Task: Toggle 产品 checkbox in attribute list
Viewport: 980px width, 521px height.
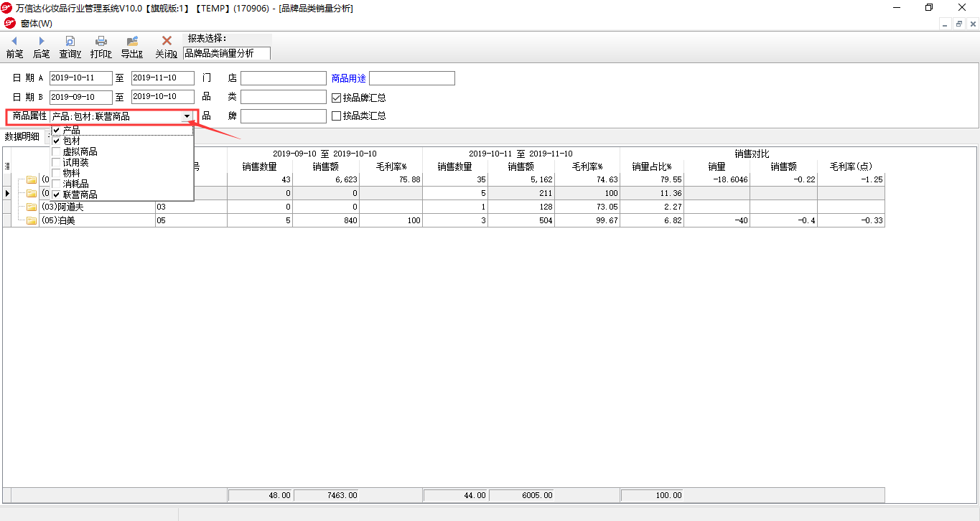Action: (57, 131)
